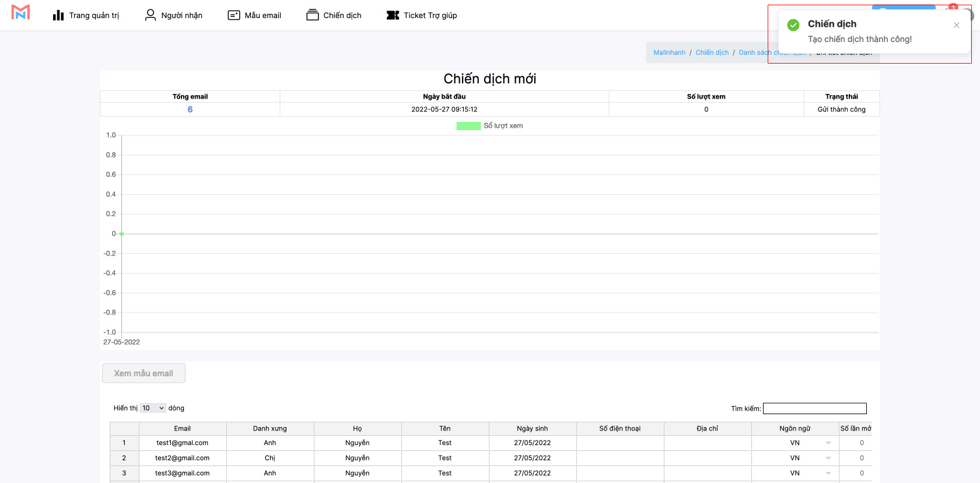Dismiss the Chiến dịch success notification

coord(956,25)
